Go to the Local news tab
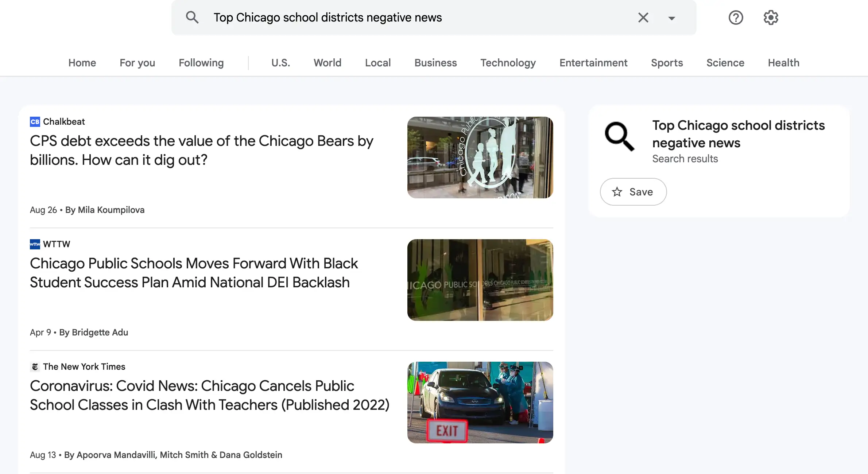Image resolution: width=868 pixels, height=474 pixels. (x=377, y=63)
